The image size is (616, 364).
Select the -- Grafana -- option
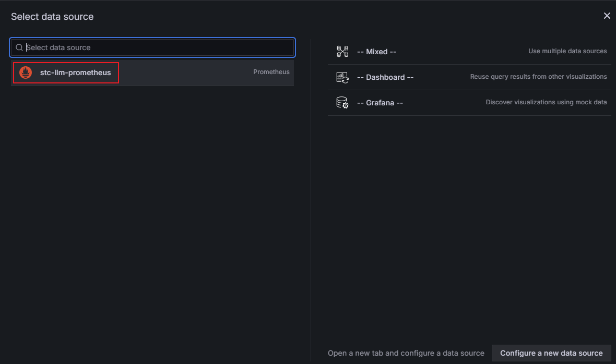click(x=380, y=103)
